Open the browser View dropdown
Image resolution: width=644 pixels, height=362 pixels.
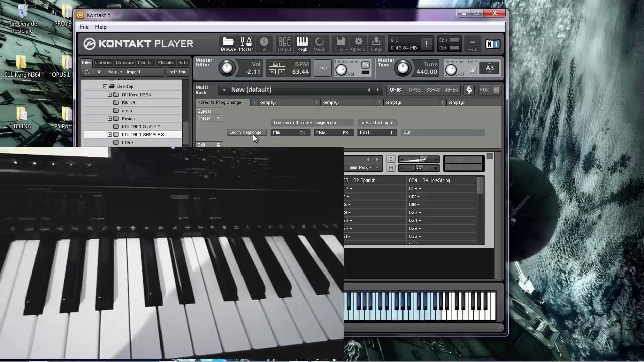click(115, 72)
